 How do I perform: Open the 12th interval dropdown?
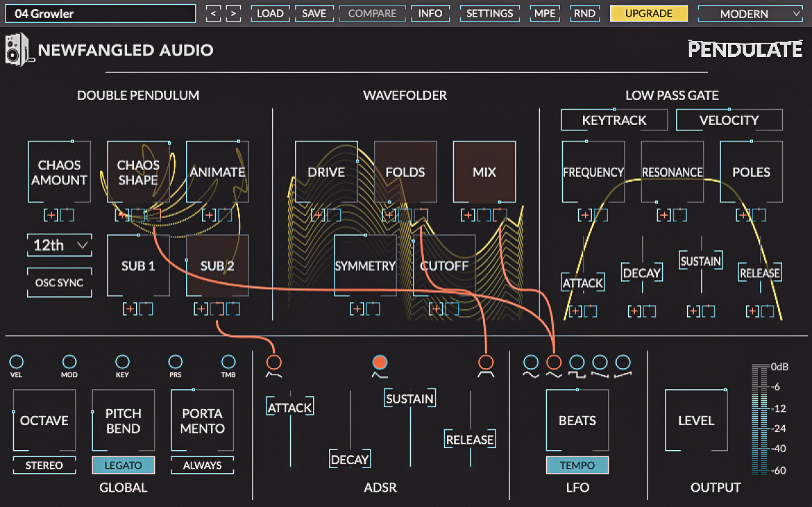coord(59,245)
